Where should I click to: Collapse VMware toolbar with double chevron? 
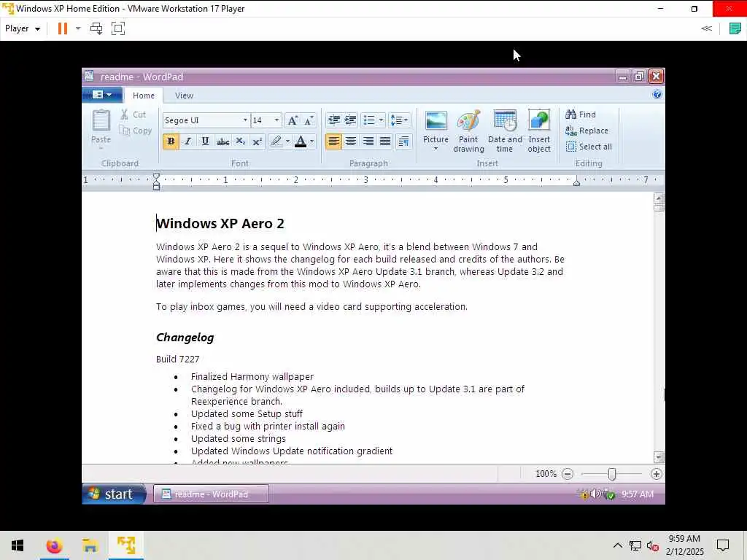(x=706, y=28)
